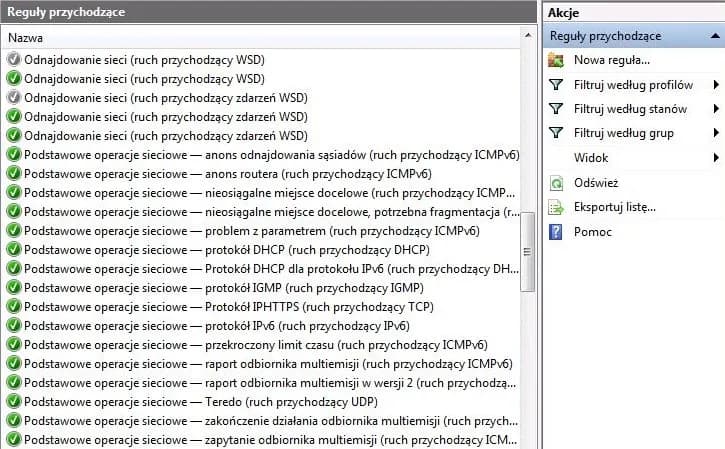The image size is (725, 449).
Task: Click green check icon of Protokół IPHTTPS rule
Action: click(14, 306)
